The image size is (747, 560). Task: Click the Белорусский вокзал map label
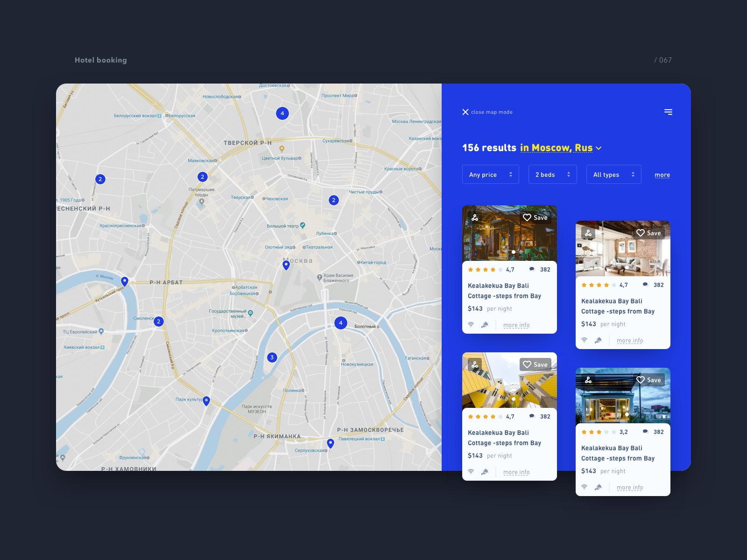click(x=135, y=116)
